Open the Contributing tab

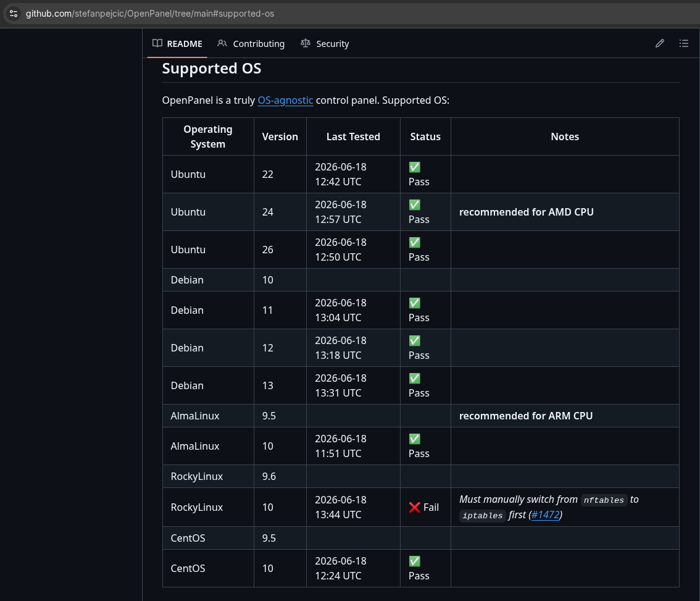pyautogui.click(x=251, y=43)
